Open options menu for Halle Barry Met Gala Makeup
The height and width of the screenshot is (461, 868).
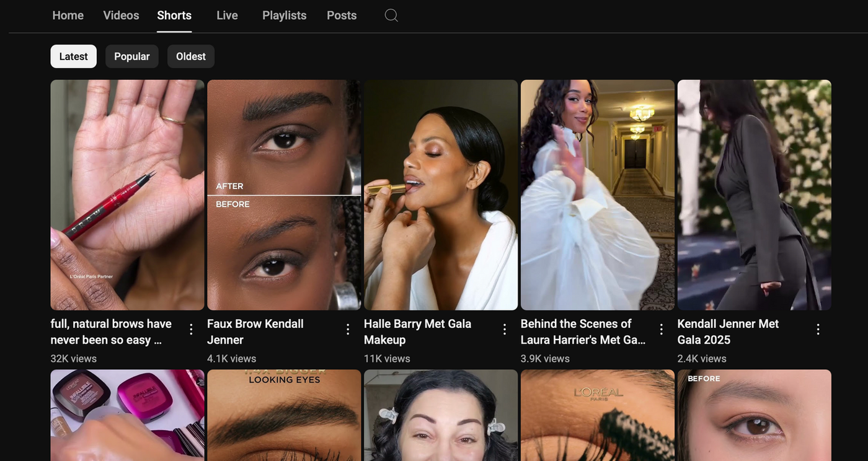(505, 329)
